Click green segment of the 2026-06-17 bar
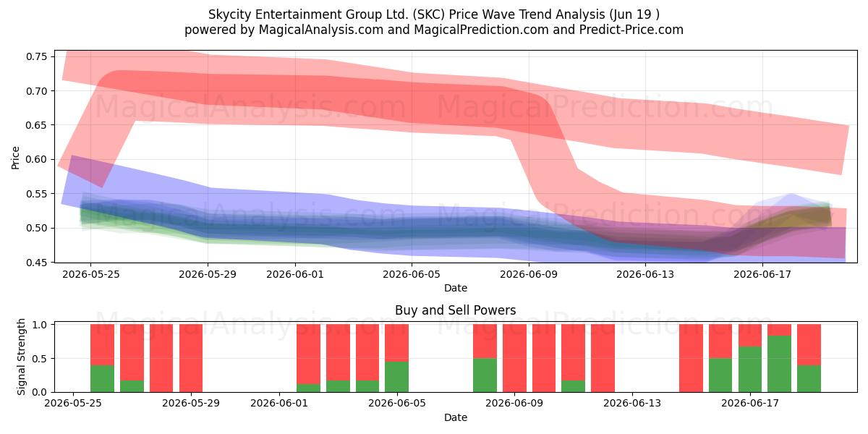Image resolution: width=868 pixels, height=434 pixels. (750, 370)
